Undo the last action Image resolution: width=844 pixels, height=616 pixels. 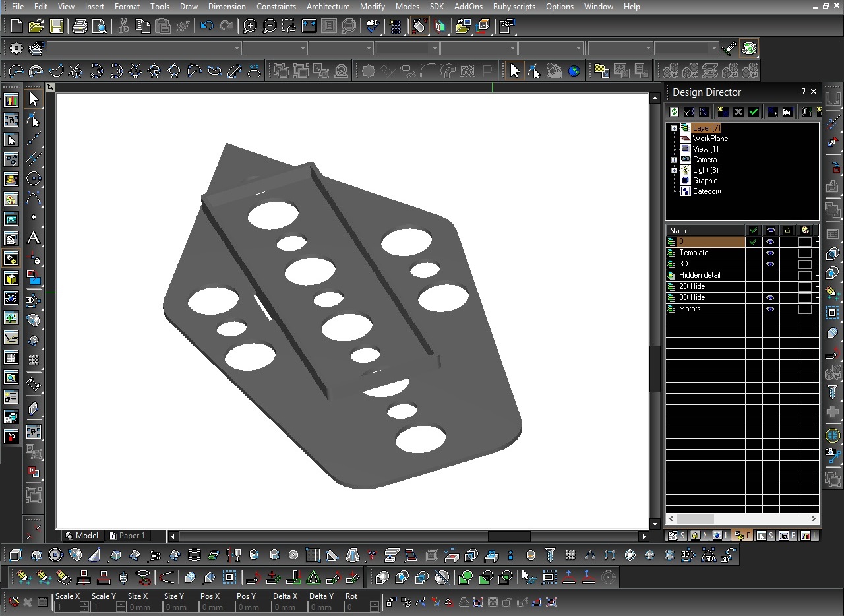coord(206,26)
